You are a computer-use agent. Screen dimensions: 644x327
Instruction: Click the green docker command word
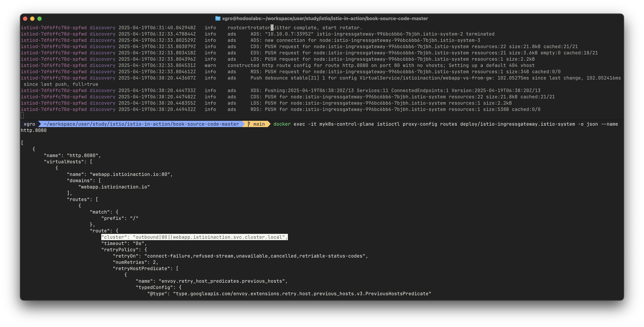pos(282,124)
